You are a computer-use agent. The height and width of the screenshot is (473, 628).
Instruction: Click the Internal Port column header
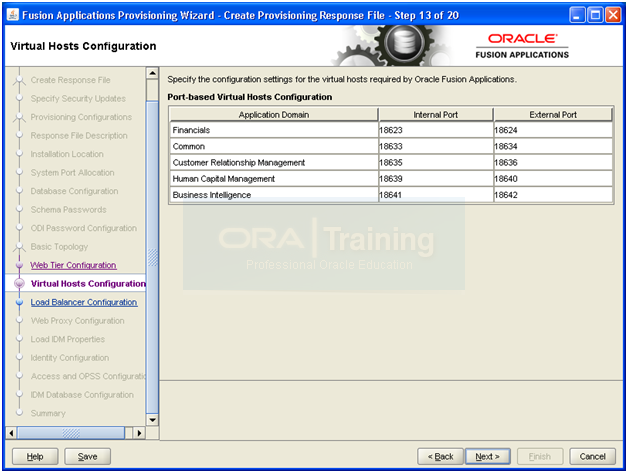coord(435,115)
